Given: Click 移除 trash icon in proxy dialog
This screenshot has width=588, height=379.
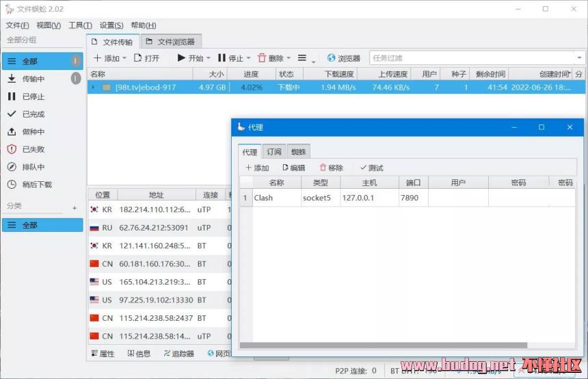Looking at the screenshot, I should 323,168.
